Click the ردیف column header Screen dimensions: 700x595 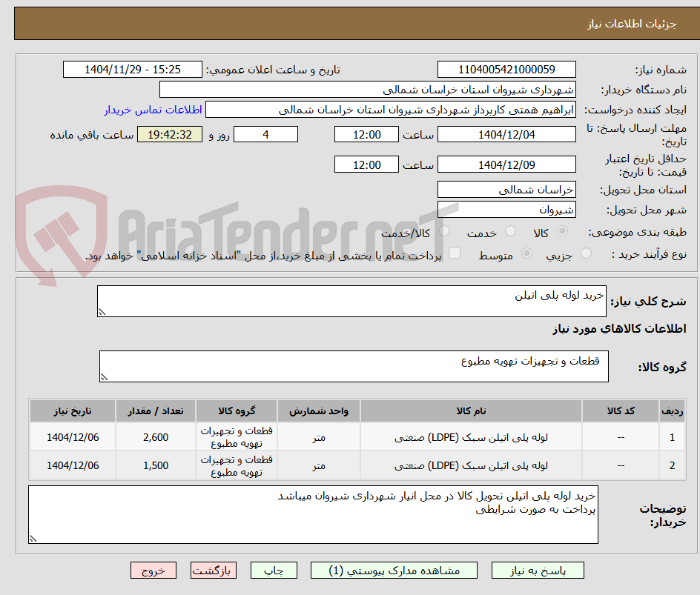pos(673,410)
